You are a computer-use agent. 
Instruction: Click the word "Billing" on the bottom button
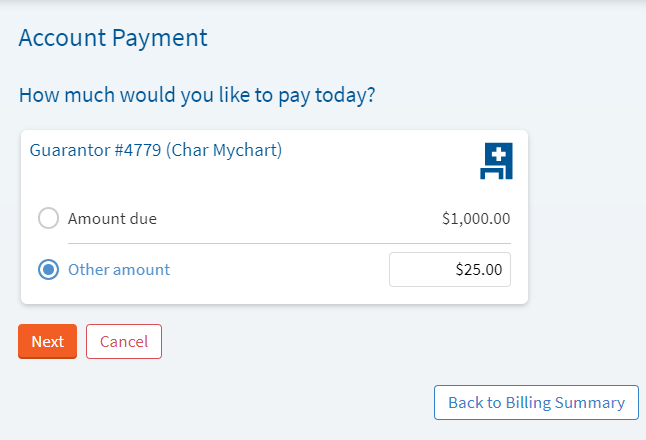(x=538, y=402)
